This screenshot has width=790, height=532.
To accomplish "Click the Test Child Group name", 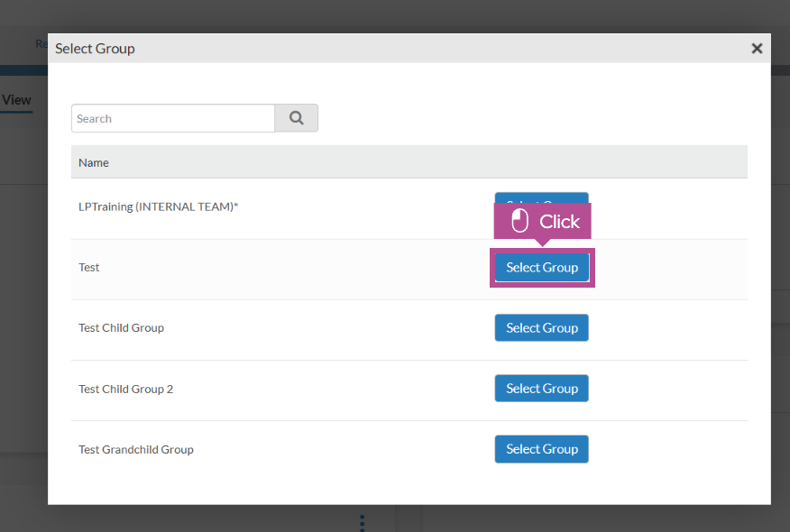I will [121, 328].
